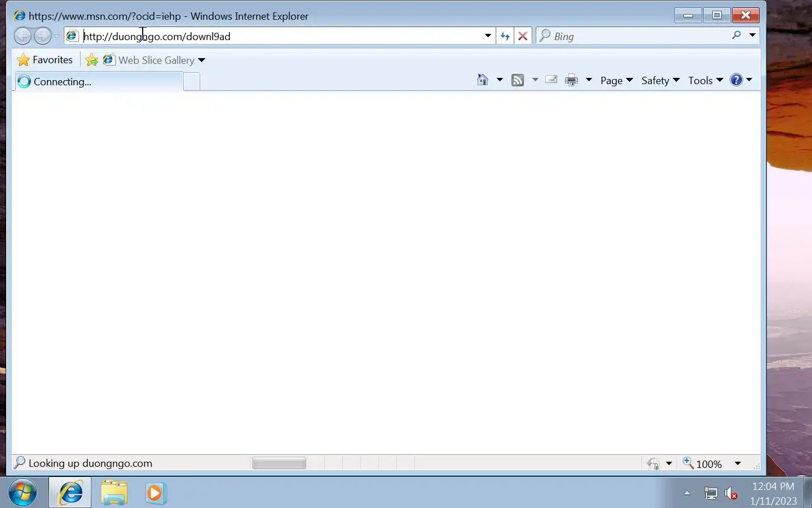Open the Tools menu

coord(705,80)
